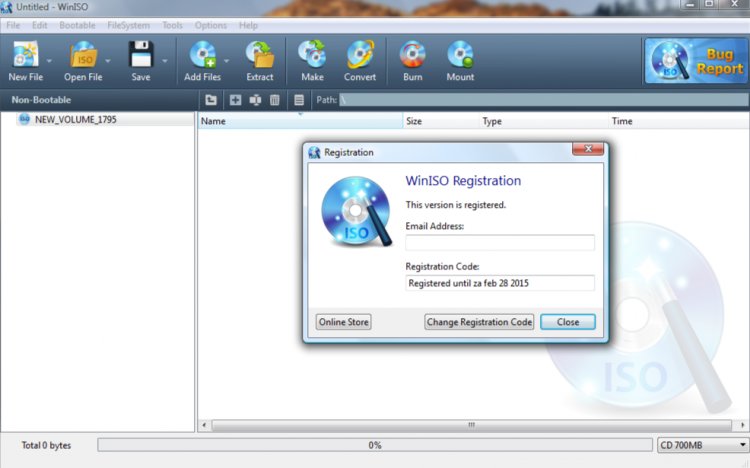Click the New File toolbar icon
The width and height of the screenshot is (750, 468).
click(24, 54)
